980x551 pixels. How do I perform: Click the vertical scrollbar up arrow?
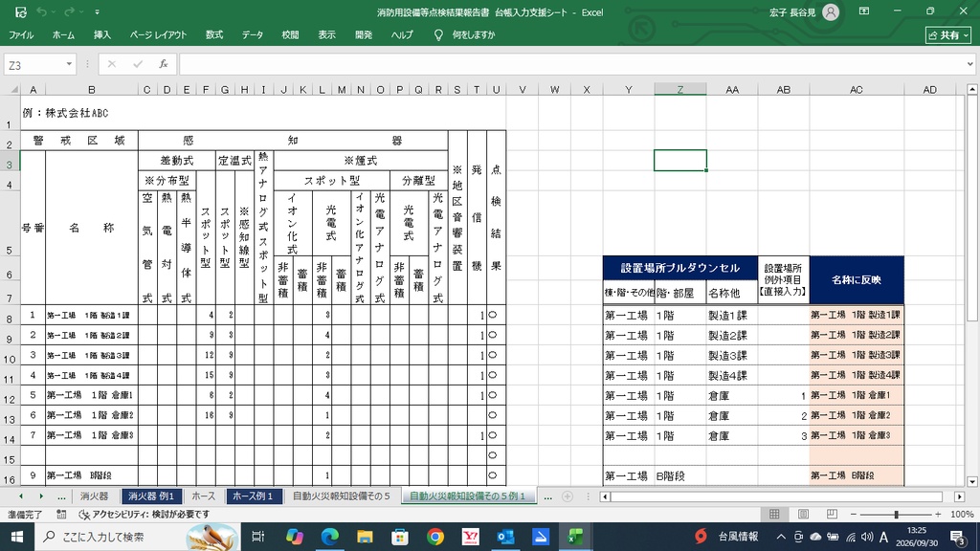972,90
